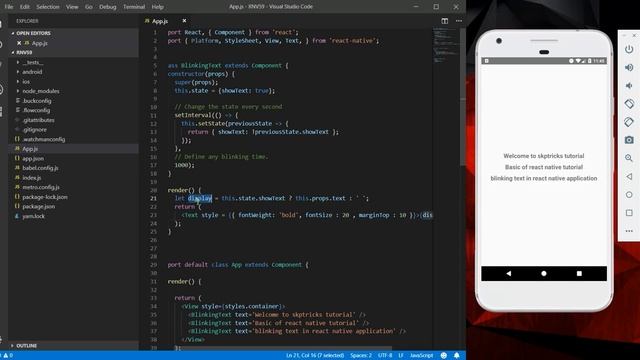This screenshot has width=640, height=360.
Task: Click the JavaScript language mode indicator
Action: click(x=422, y=356)
